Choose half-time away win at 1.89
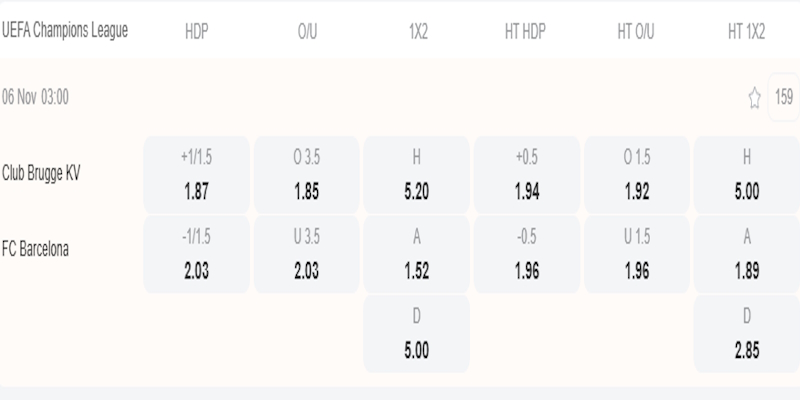Image resolution: width=800 pixels, height=400 pixels. tap(746, 254)
